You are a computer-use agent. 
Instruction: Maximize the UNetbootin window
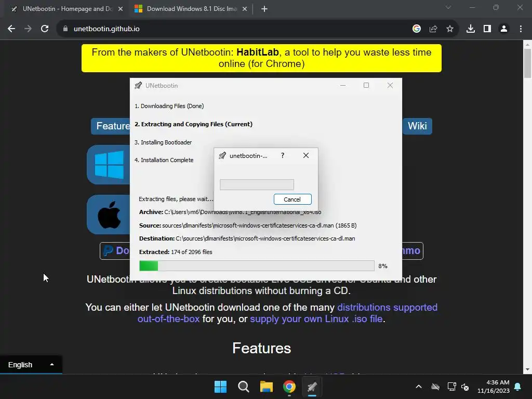tap(366, 86)
